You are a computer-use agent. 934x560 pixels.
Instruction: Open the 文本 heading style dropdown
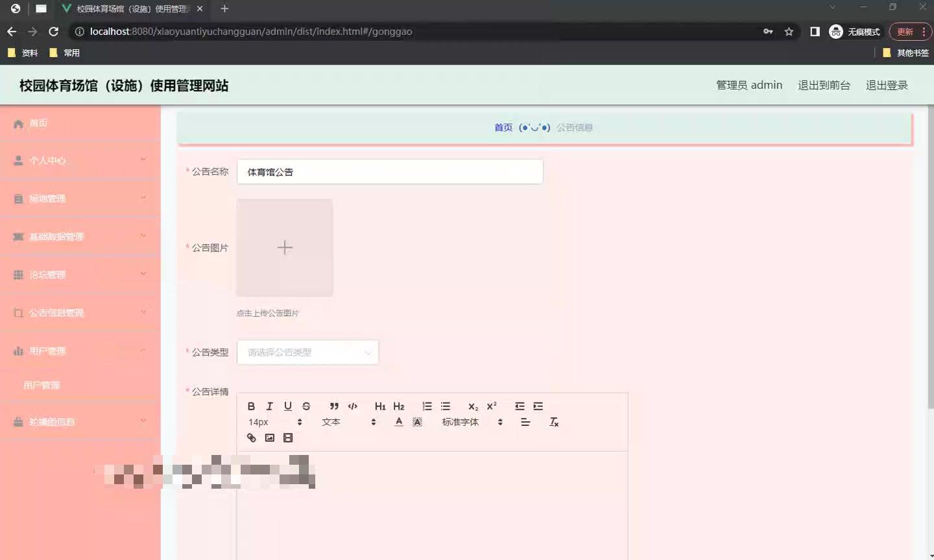[x=349, y=422]
